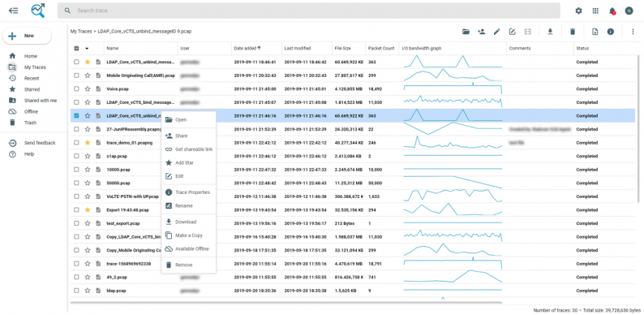The width and height of the screenshot is (644, 315).
Task: Toggle star for Voice.pcap row
Action: pos(87,88)
